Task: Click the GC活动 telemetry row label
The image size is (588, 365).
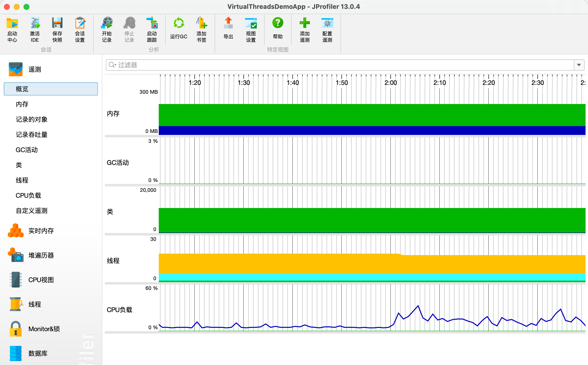Action: 118,163
